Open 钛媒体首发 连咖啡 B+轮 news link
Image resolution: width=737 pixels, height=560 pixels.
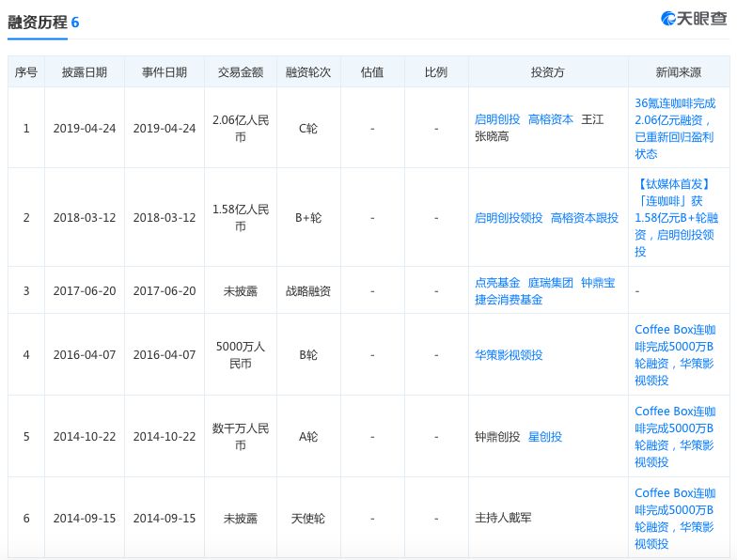(676, 218)
